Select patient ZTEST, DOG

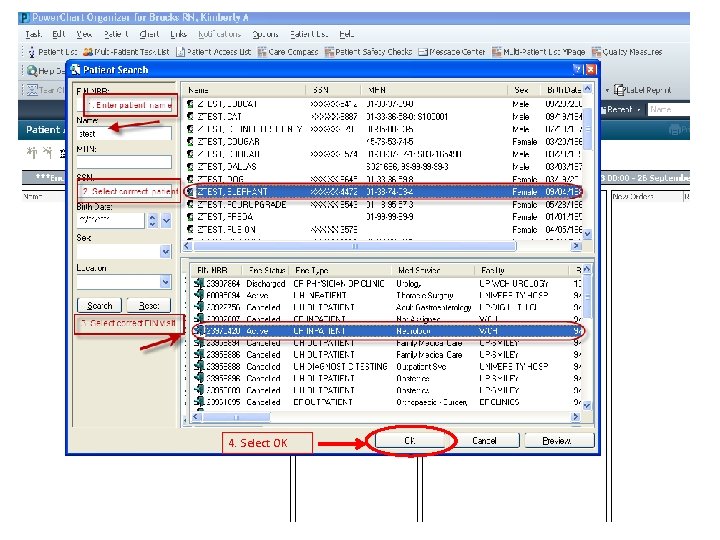tap(383, 179)
